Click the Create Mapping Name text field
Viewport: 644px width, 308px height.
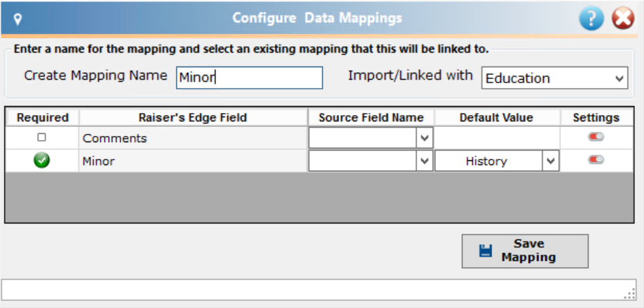click(x=249, y=78)
